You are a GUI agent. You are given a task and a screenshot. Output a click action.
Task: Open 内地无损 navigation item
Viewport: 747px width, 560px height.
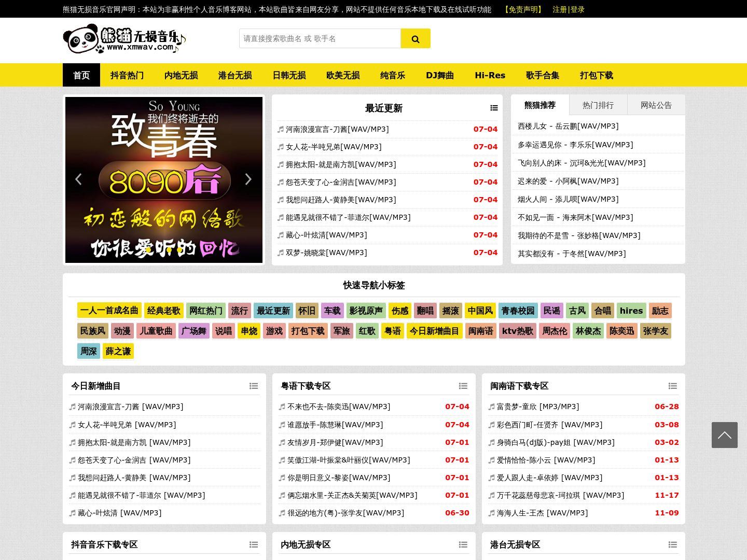pyautogui.click(x=181, y=75)
